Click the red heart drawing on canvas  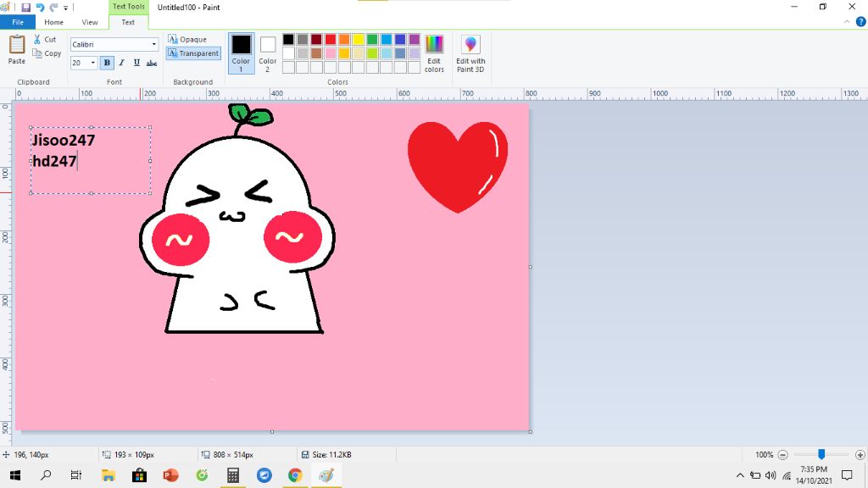(x=457, y=167)
